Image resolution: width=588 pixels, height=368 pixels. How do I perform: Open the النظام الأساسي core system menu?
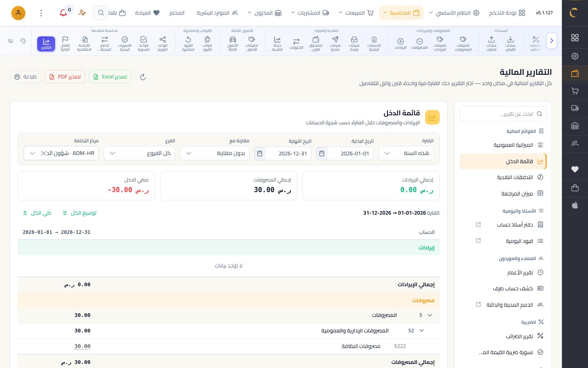pos(455,13)
